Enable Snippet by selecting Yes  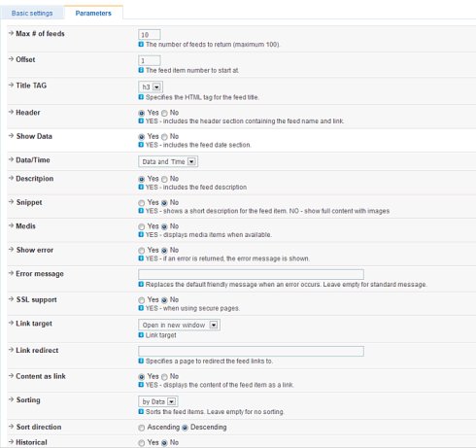pyautogui.click(x=142, y=203)
